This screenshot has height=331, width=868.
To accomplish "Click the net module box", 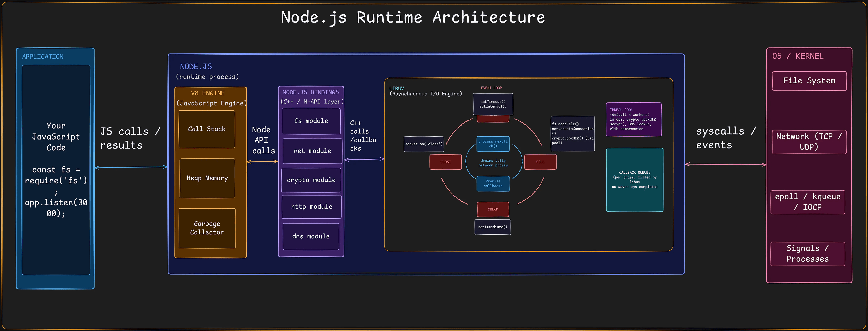I will pyautogui.click(x=312, y=151).
